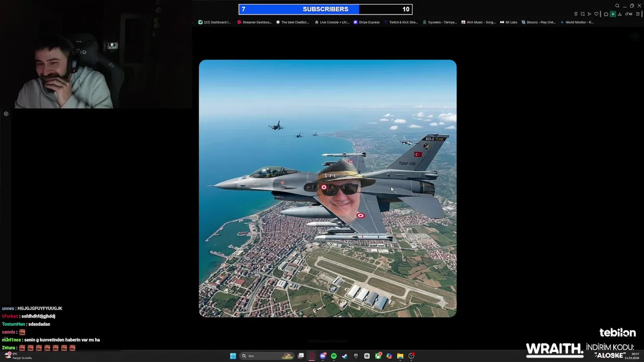The image size is (644, 362).
Task: Open the AHA Music bookmark
Action: coord(478,22)
